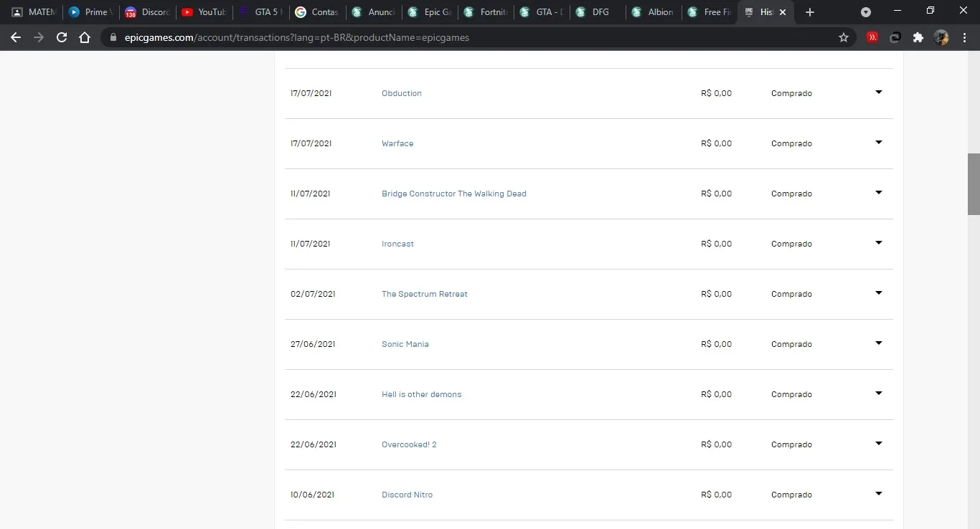Viewport: 980px width, 529px height.
Task: Close the active transaction history tab
Action: tap(783, 12)
